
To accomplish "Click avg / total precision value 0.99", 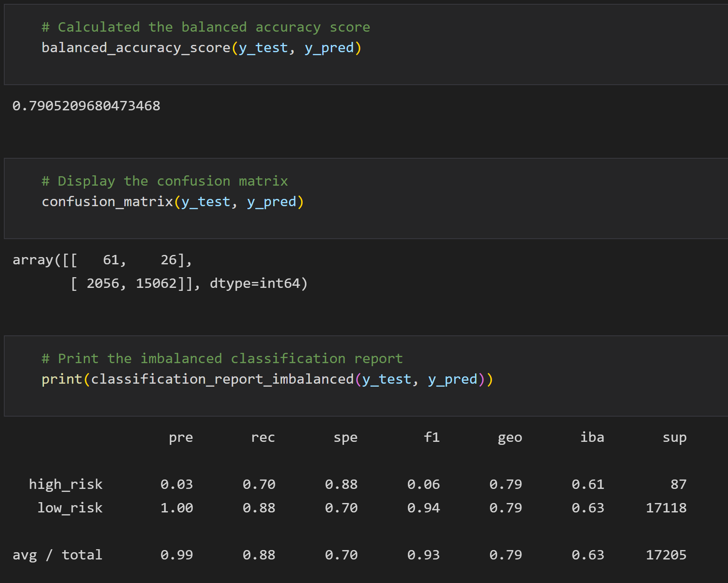I will 177,555.
